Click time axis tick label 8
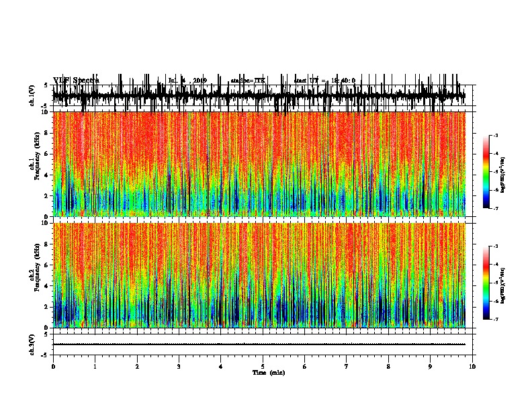 [x=388, y=367]
